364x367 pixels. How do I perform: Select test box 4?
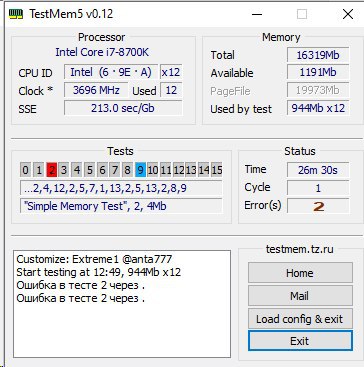77,170
